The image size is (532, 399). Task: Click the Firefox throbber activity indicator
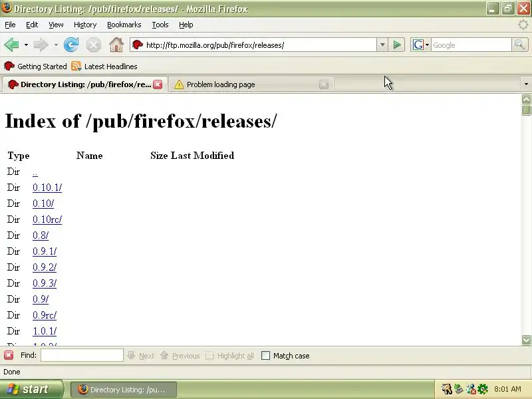[x=523, y=25]
